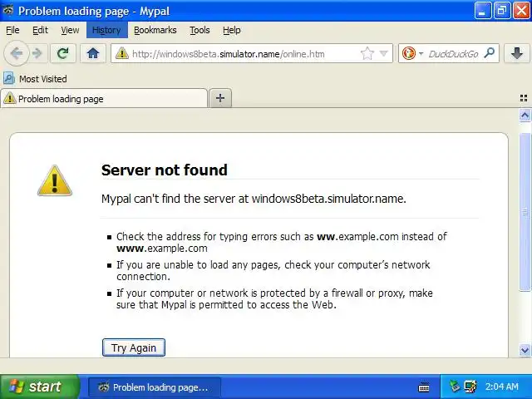Click the network connection tray icon
The width and height of the screenshot is (532, 399).
(x=470, y=387)
